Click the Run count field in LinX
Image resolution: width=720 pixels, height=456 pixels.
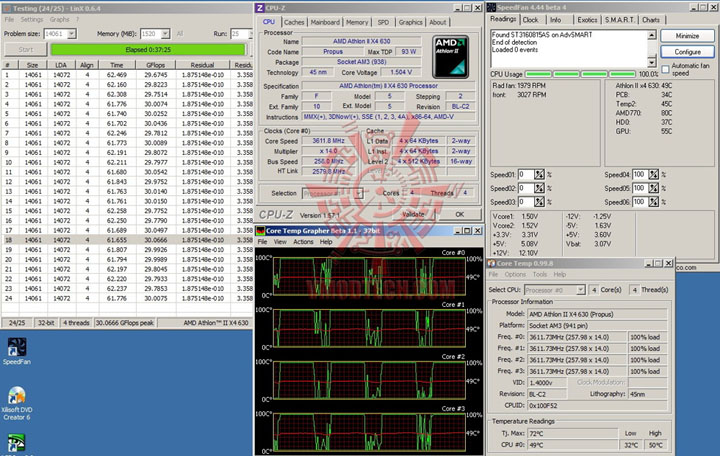coord(240,34)
